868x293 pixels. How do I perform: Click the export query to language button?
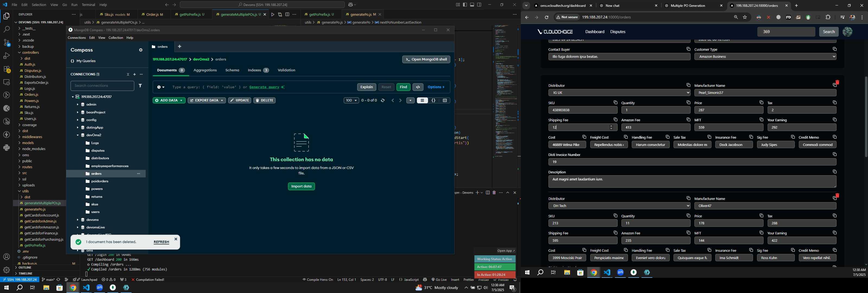point(418,87)
